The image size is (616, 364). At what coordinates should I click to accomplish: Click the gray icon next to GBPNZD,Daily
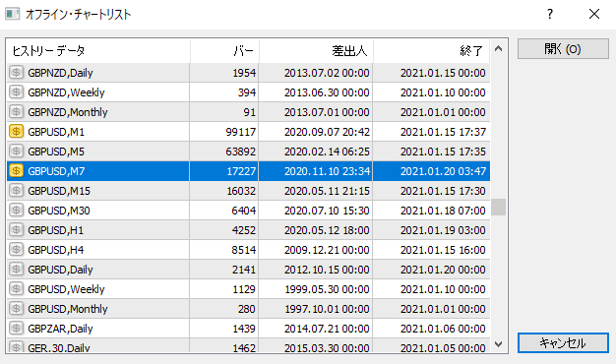16,73
